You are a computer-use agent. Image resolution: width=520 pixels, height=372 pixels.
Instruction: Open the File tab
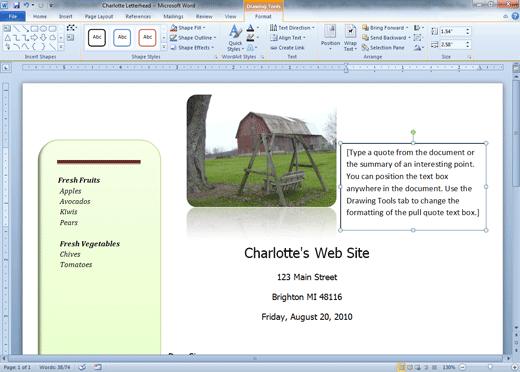[x=13, y=16]
